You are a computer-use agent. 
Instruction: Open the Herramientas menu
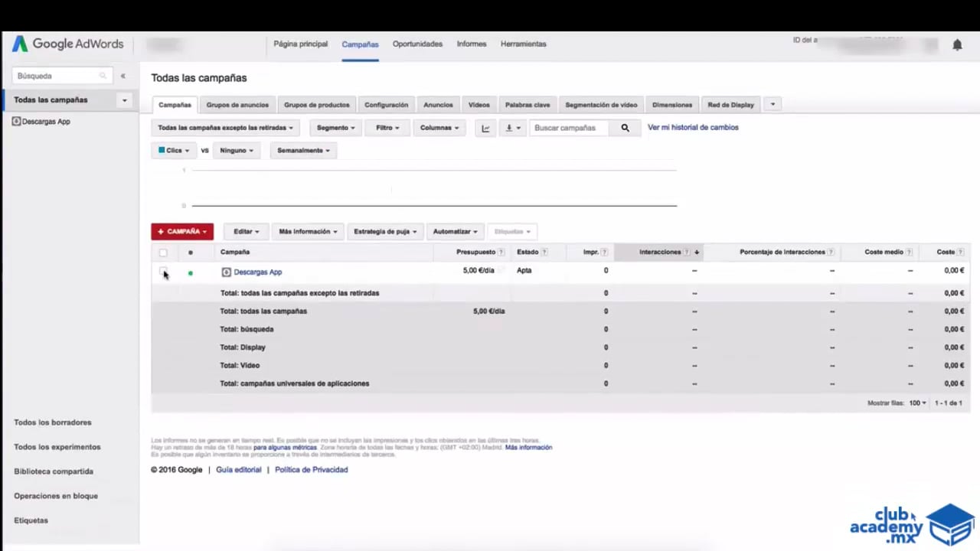coord(523,44)
